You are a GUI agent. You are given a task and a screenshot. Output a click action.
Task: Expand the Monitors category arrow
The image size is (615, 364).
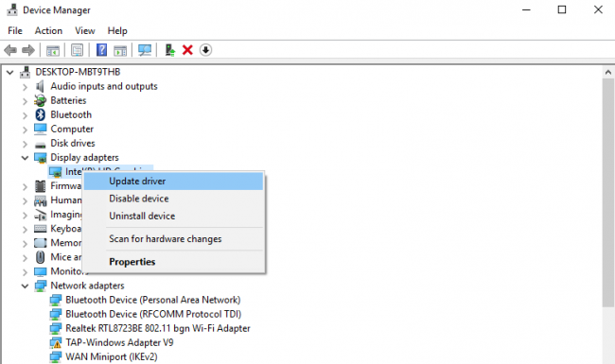point(26,271)
